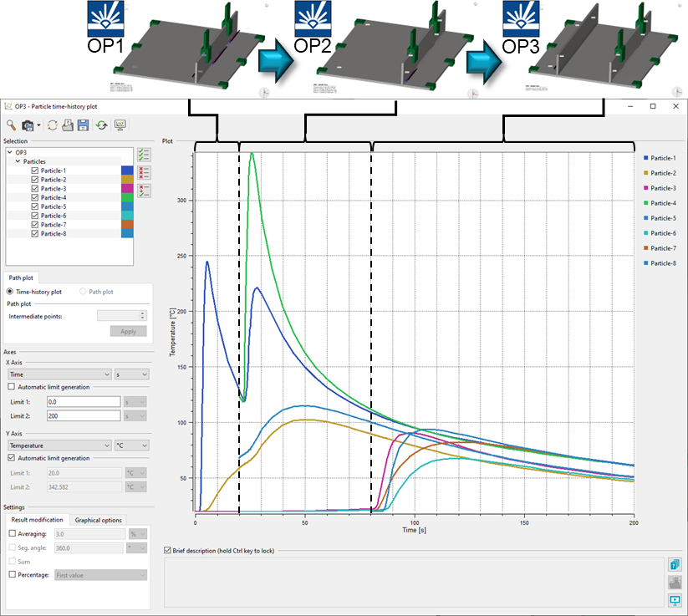Click the top description panel help icon
688x616 pixels.
675,564
